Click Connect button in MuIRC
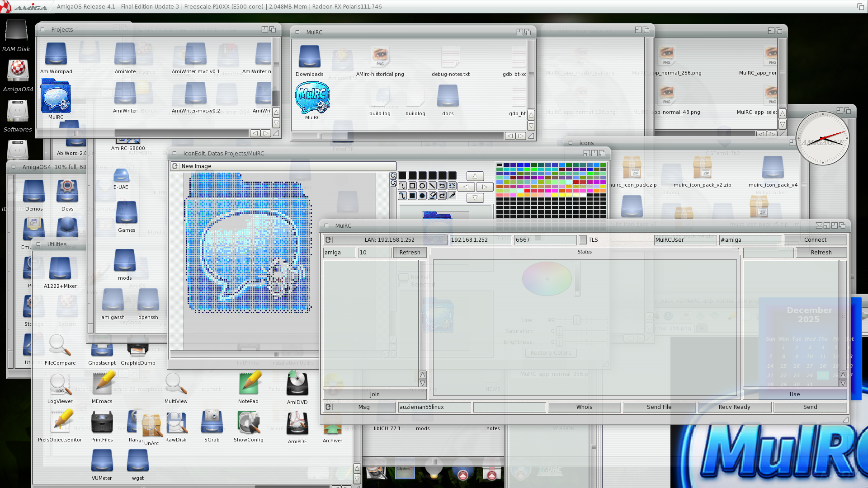This screenshot has width=868, height=488. (815, 240)
